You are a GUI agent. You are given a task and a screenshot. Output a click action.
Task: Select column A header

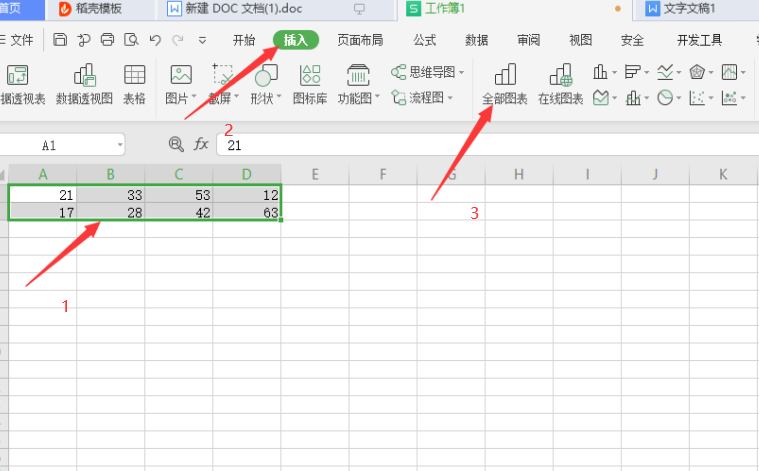click(x=43, y=174)
